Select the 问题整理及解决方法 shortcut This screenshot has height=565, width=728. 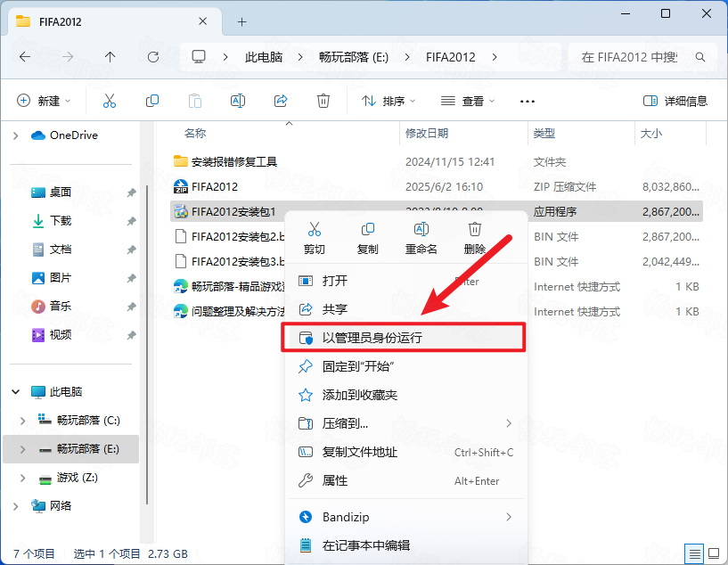(x=228, y=312)
